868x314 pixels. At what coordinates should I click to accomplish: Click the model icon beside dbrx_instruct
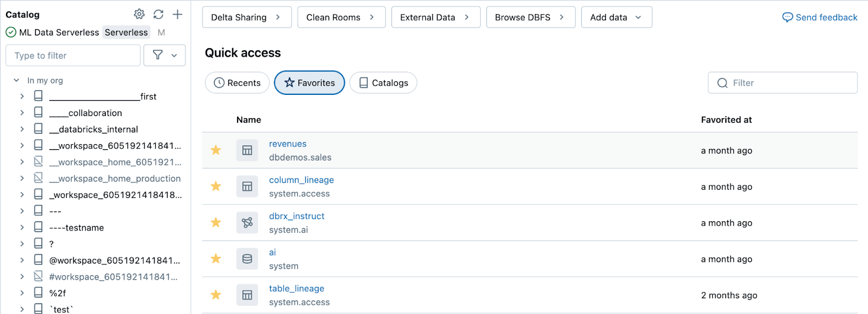(x=247, y=222)
